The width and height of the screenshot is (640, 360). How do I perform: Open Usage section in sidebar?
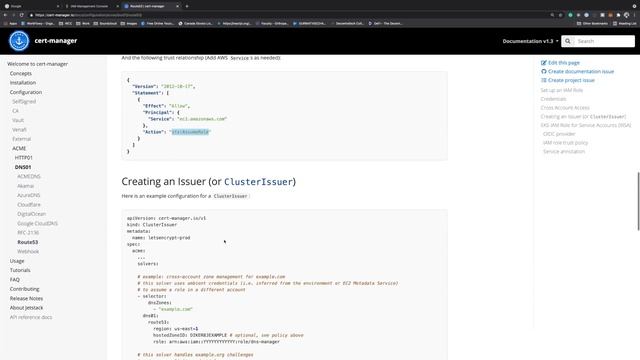click(17, 261)
